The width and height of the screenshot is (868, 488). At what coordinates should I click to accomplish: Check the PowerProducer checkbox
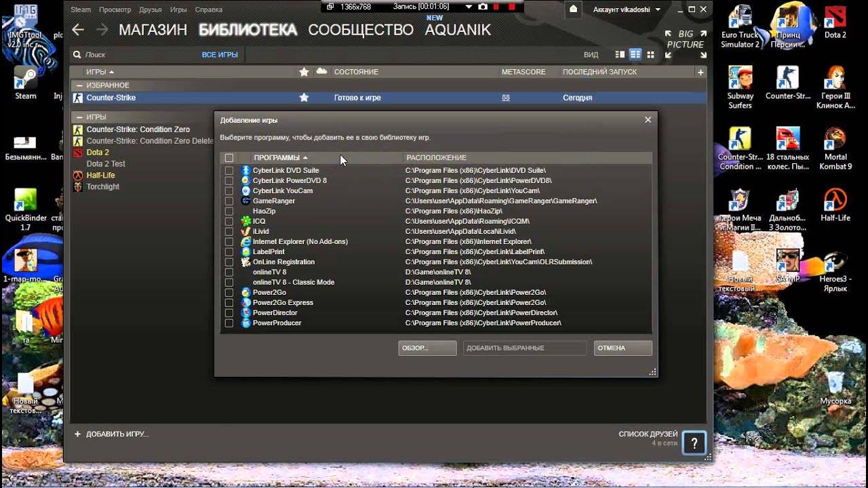click(x=229, y=323)
